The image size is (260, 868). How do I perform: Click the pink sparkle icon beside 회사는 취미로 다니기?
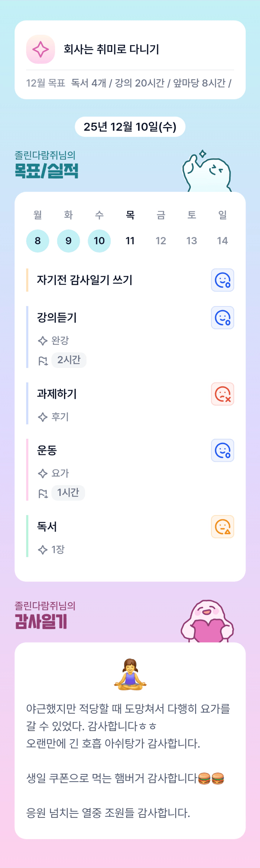40,49
